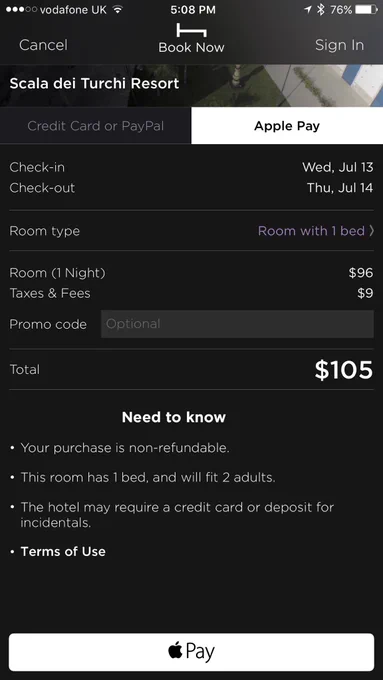Tap the bed icon above Book Now
This screenshot has height=680, width=383.
[x=191, y=30]
